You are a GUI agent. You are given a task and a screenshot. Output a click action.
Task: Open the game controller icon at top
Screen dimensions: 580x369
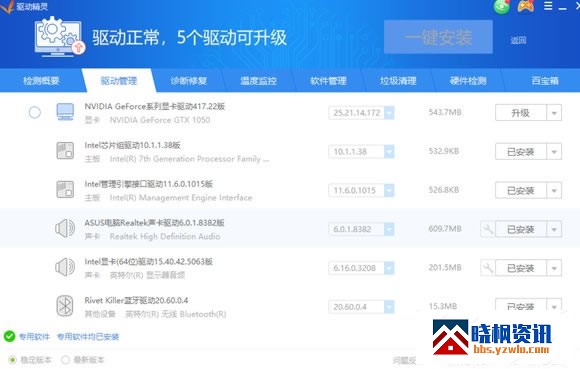click(x=526, y=6)
